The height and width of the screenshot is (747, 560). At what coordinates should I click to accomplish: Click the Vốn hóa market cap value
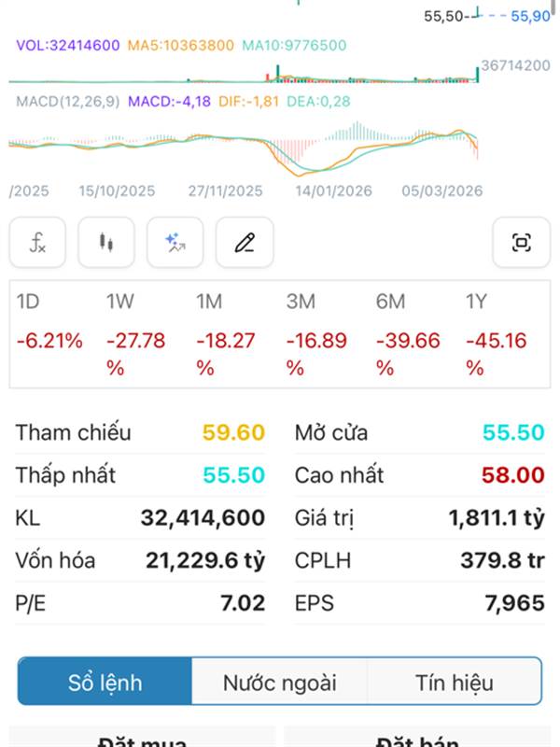(204, 560)
